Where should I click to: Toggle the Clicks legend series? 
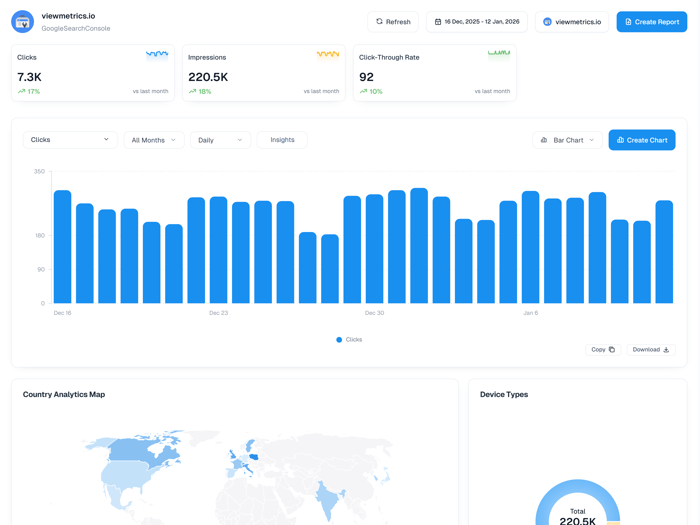(349, 340)
